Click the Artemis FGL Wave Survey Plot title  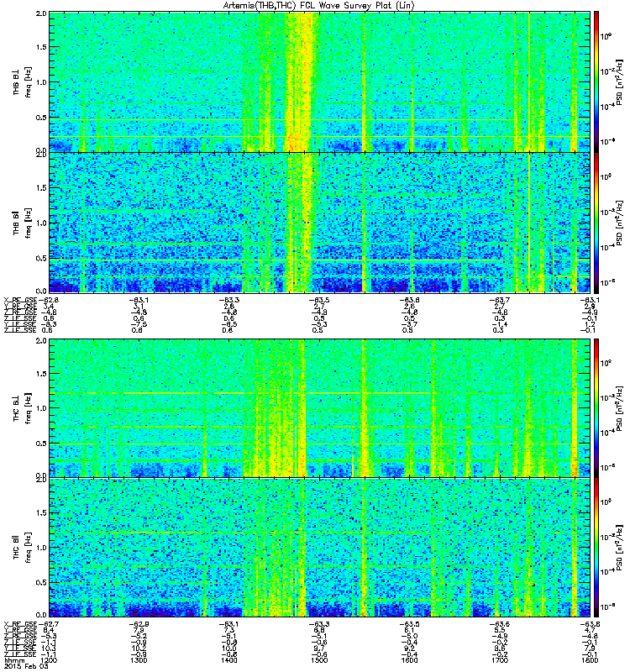[x=318, y=6]
